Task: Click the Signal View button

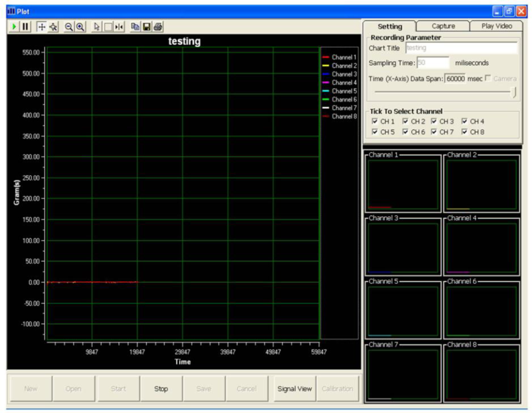Action: (294, 389)
